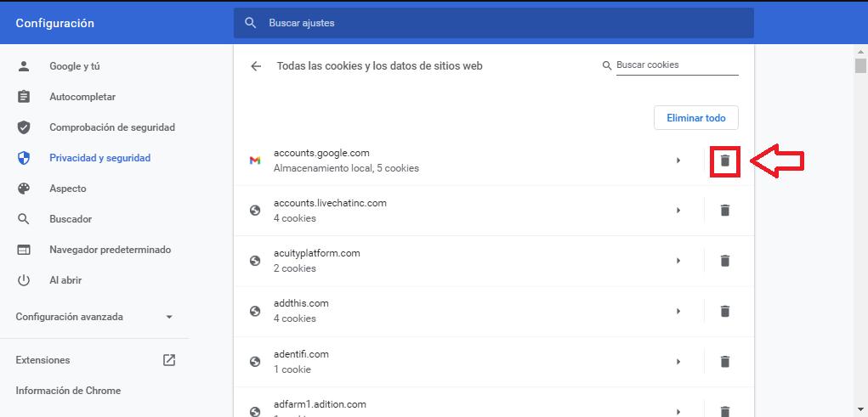Expand addthis.com cookie details arrow
Screen dimensions: 868x417
678,311
